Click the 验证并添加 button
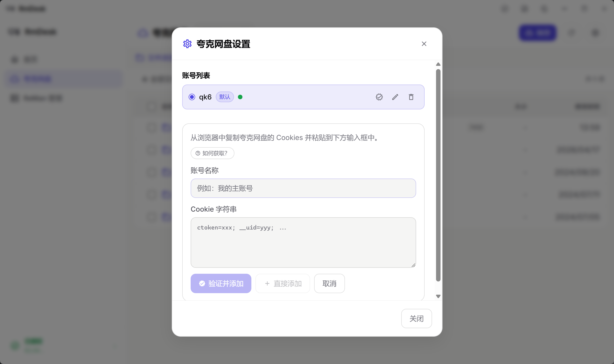The height and width of the screenshot is (364, 614). 221,283
